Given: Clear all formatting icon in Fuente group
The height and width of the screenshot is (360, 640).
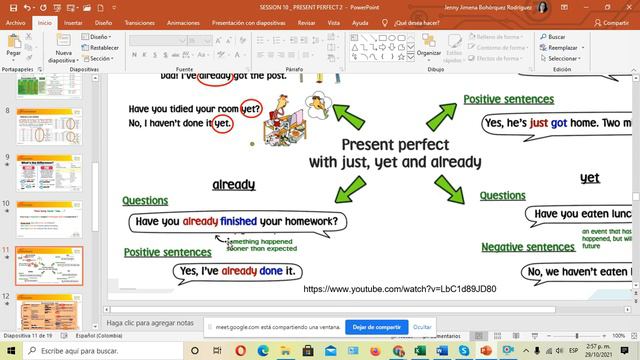Looking at the screenshot, I should pyautogui.click(x=243, y=40).
